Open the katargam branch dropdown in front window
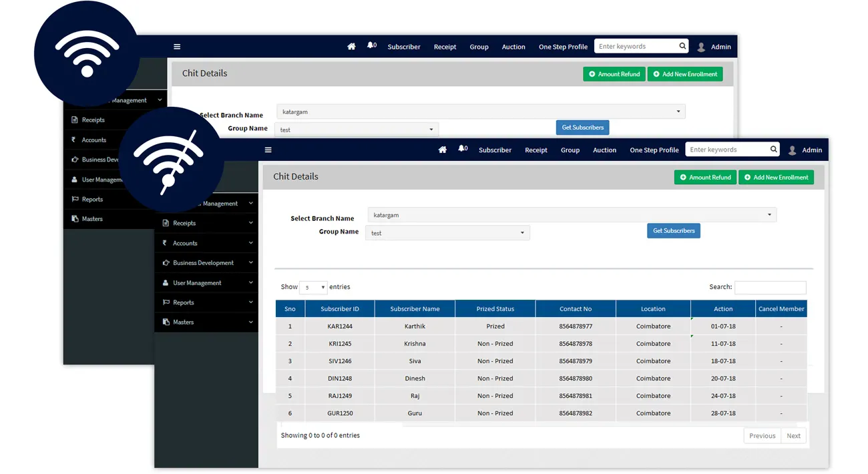This screenshot has height=474, width=868. (x=572, y=215)
